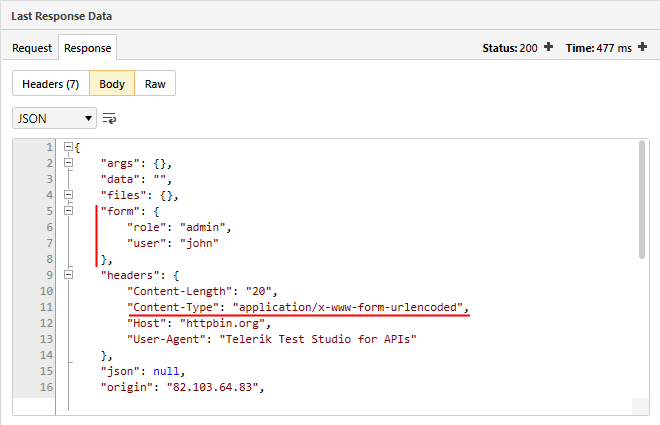Click the vertical scrollbar of JSON viewer
Screen dimensions: 660x425
point(641,199)
